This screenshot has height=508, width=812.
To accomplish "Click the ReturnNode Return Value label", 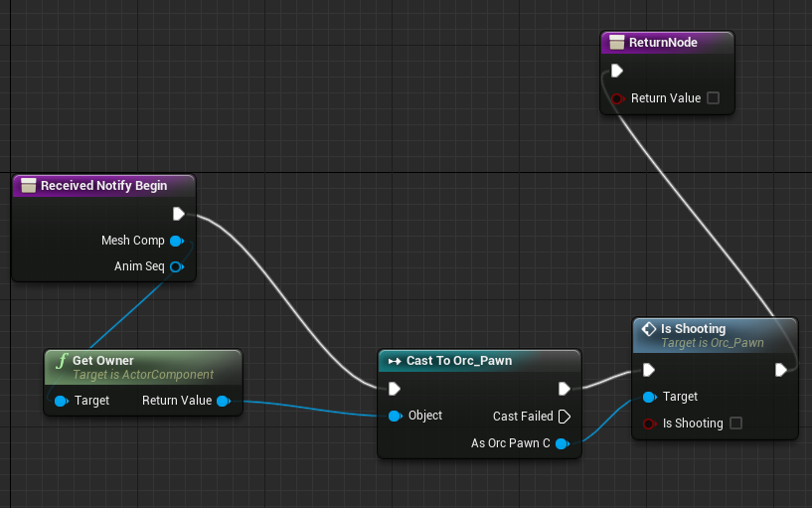I will (666, 97).
